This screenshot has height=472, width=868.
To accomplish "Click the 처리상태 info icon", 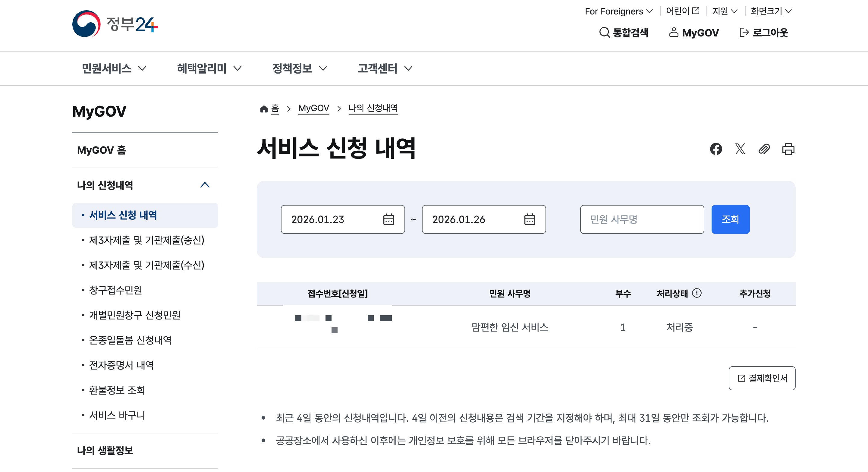I will (x=697, y=293).
